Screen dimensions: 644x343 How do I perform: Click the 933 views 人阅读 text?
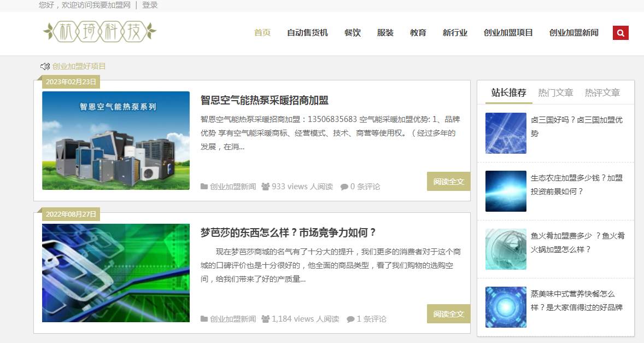click(x=302, y=187)
